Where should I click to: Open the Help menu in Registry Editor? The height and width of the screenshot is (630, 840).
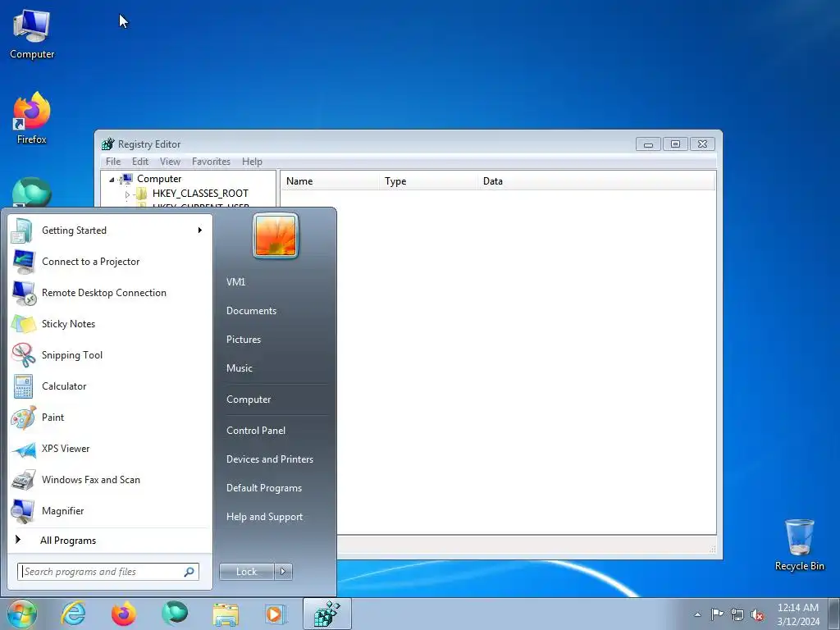(x=252, y=162)
